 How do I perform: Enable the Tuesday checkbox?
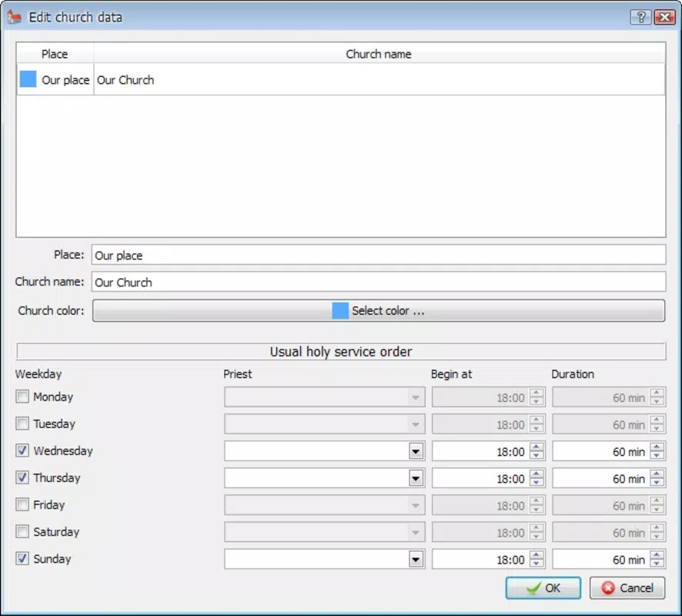[x=22, y=423]
